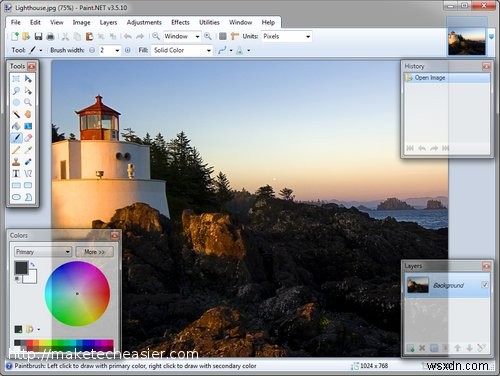Select the Recolor tool

coord(28,162)
